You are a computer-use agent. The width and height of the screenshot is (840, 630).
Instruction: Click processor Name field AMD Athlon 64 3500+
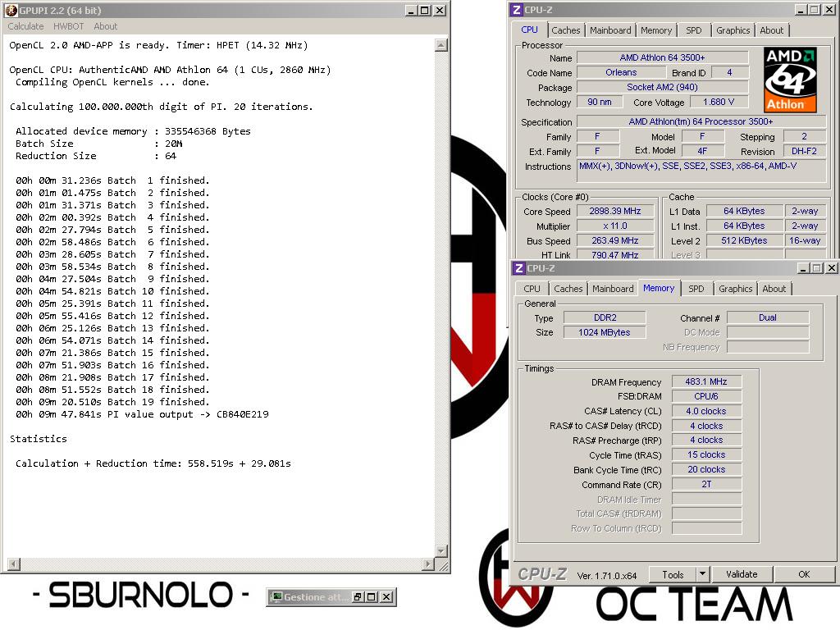point(662,57)
